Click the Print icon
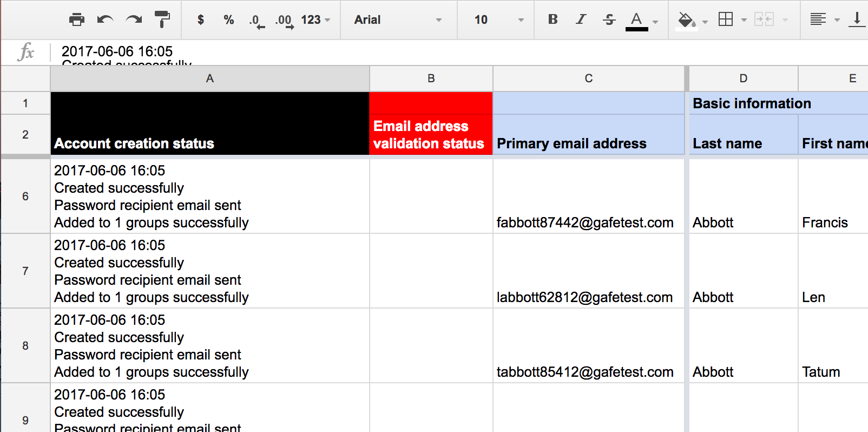Viewport: 868px width, 432px height. 77,20
